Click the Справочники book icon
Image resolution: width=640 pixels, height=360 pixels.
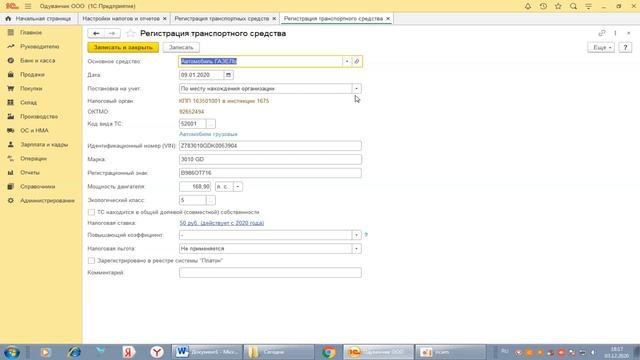[11, 187]
